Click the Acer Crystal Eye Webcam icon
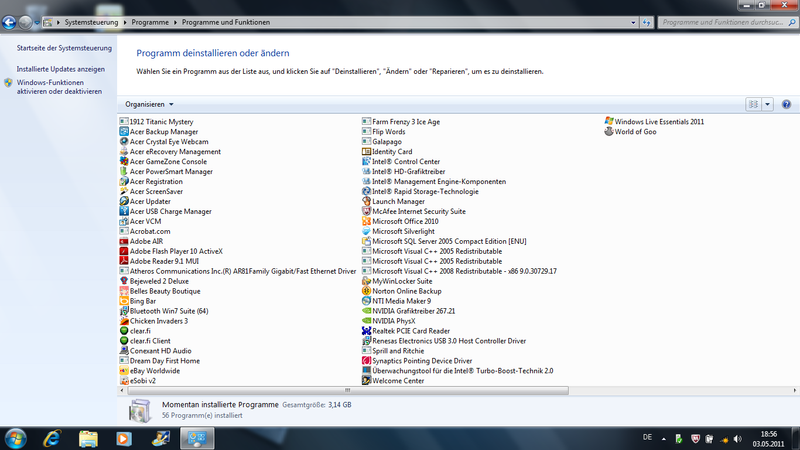This screenshot has width=800, height=450. click(123, 142)
